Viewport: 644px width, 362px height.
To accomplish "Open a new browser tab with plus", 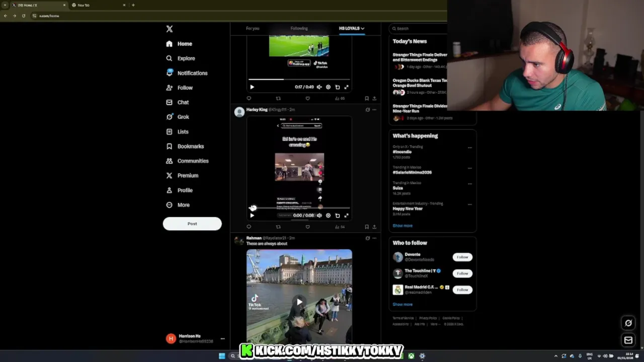I will tap(133, 5).
